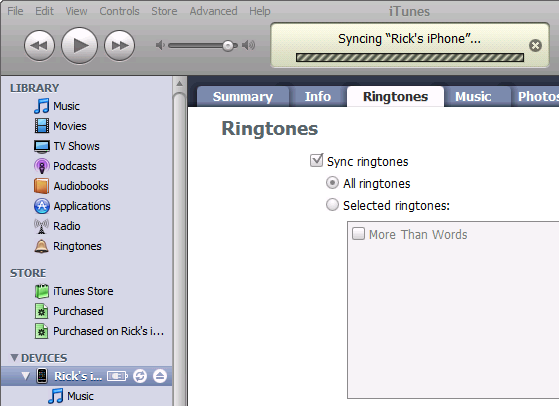
Task: Collapse Rick's iPhone device tree
Action: [25, 376]
